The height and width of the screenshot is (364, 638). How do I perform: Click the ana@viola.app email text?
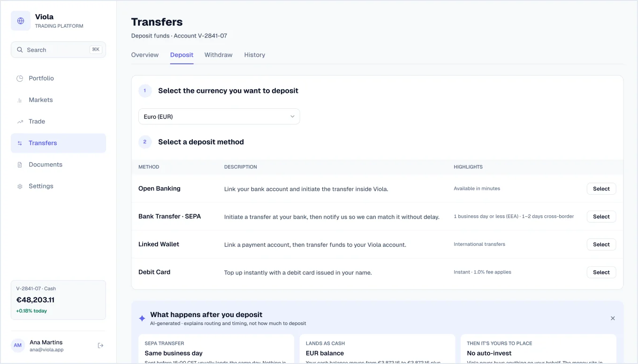(46, 350)
